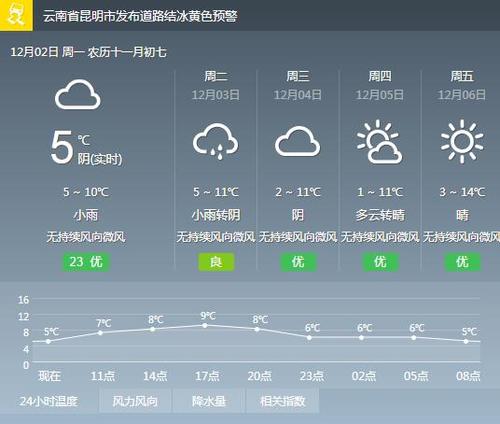
Task: Click the 2 ~ 11℃ range for 周三
Action: pyautogui.click(x=298, y=192)
